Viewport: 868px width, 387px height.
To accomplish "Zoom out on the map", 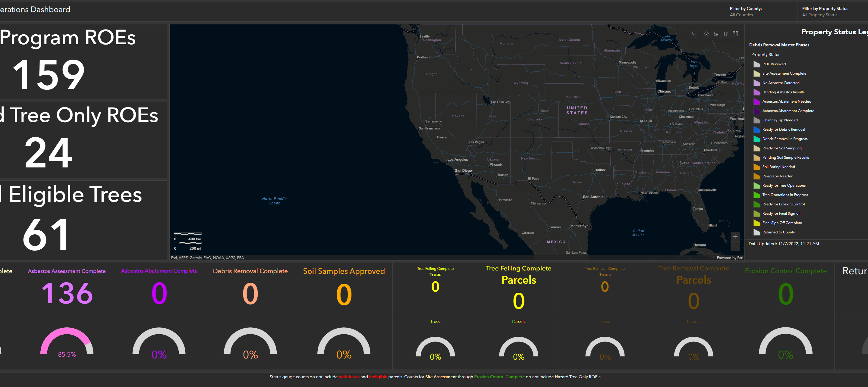I will [x=735, y=247].
